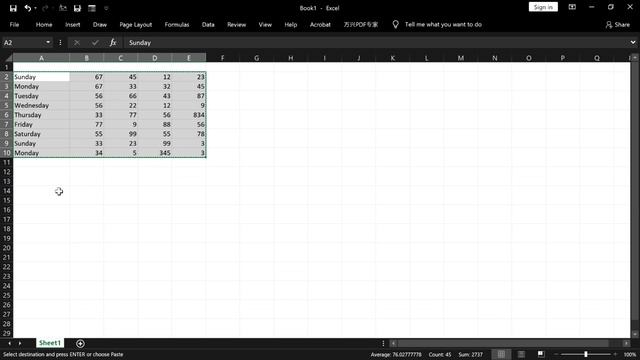Open Ribbon Display Options icon
Screen dimensions: 640x360
click(572, 7)
